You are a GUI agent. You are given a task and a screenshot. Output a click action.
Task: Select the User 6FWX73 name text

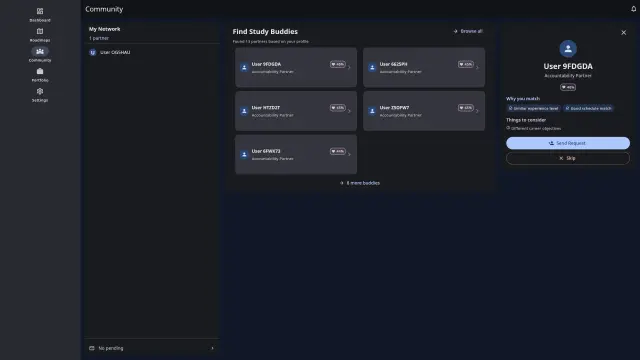pos(266,151)
